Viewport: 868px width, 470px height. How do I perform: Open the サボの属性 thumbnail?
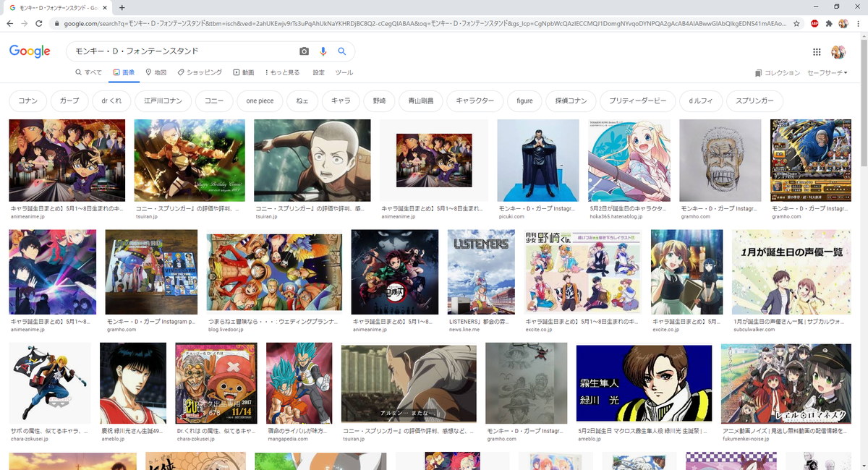pyautogui.click(x=50, y=383)
